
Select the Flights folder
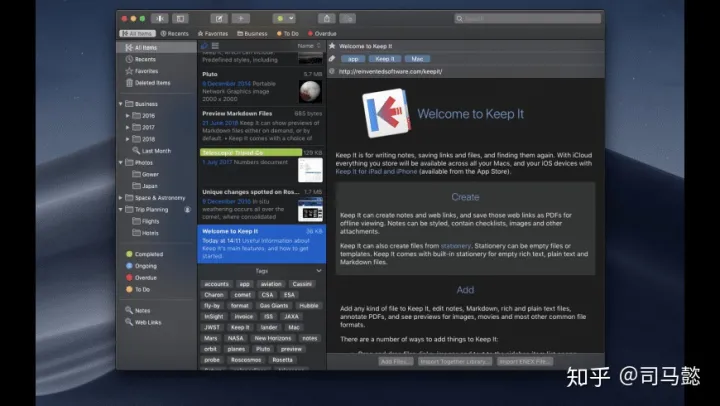point(146,221)
